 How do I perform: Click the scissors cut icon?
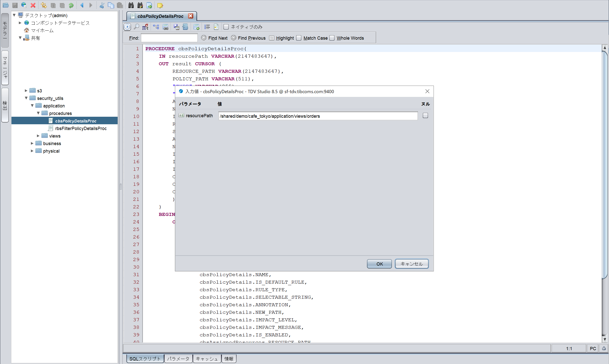tap(102, 5)
